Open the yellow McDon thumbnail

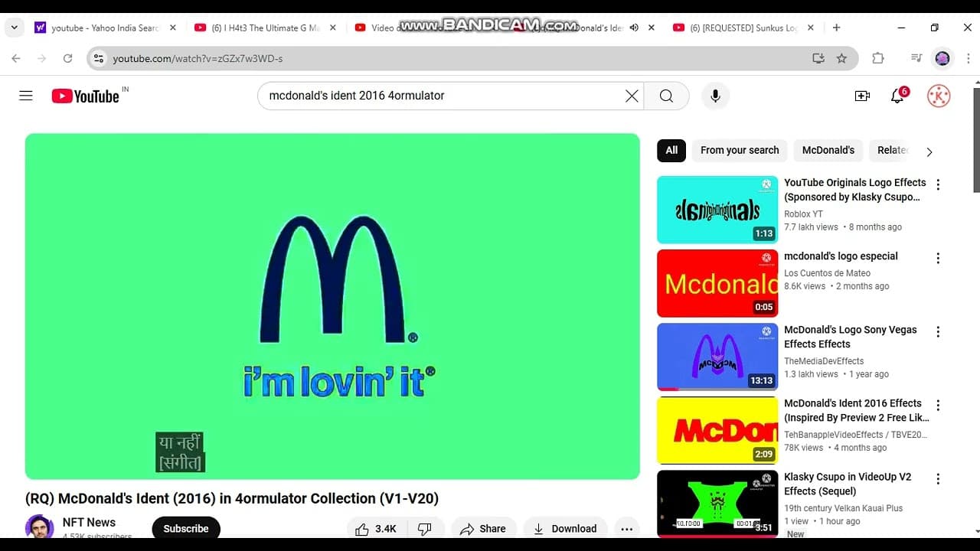pyautogui.click(x=717, y=430)
